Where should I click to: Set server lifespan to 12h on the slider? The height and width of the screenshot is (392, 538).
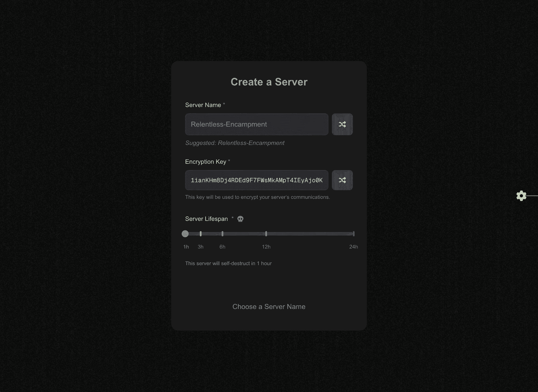click(x=266, y=234)
